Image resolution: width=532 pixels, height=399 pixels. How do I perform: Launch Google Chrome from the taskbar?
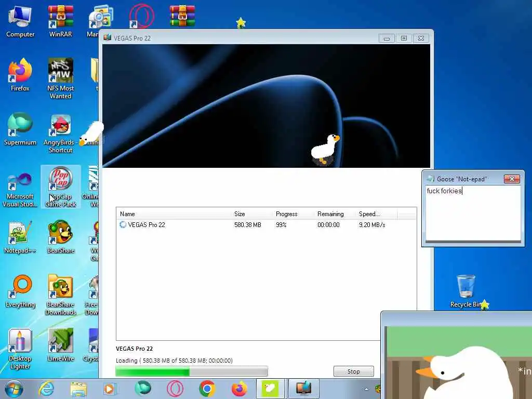207,389
